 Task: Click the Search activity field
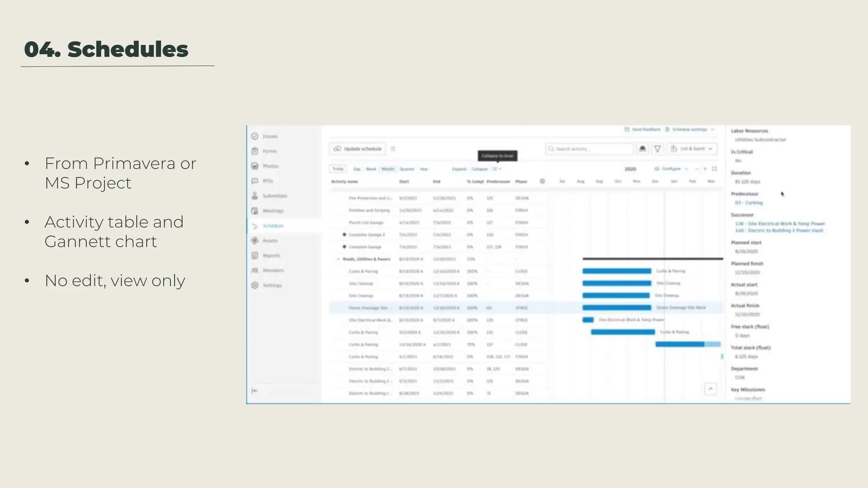[x=589, y=149]
